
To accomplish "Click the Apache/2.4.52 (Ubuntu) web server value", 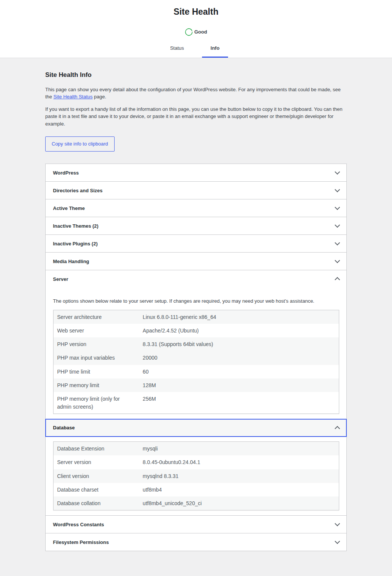I will pos(171,331).
